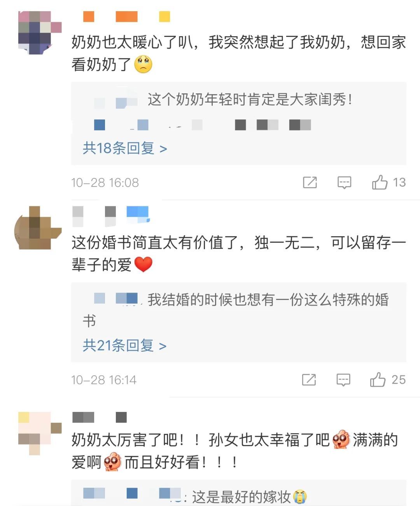Repost the comment posted at 10-28 16:08
Viewport: 420px width, 506px height.
[x=310, y=182]
